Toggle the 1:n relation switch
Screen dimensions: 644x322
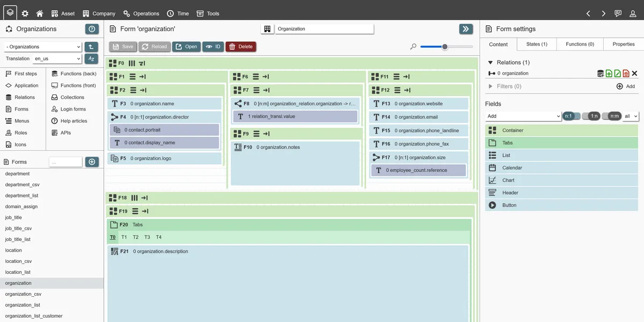591,116
